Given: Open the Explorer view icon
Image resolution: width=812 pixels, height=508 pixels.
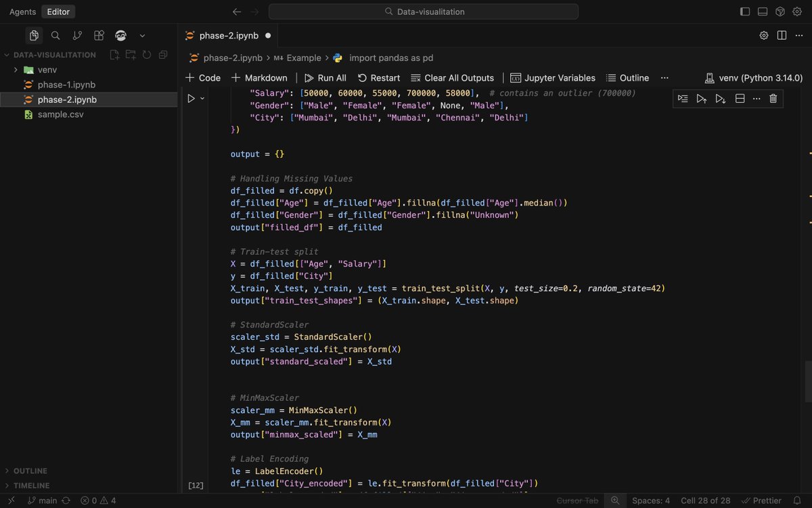Looking at the screenshot, I should 34,35.
